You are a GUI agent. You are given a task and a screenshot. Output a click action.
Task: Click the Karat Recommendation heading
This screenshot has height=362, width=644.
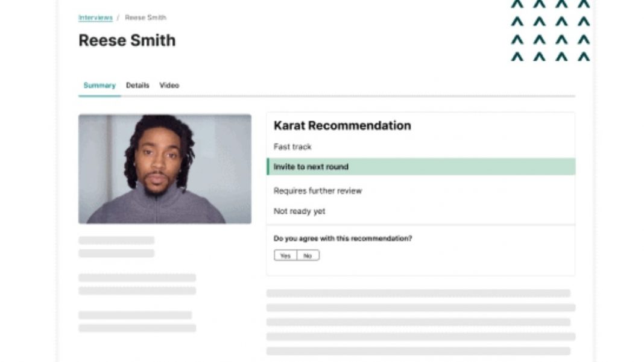pyautogui.click(x=342, y=125)
